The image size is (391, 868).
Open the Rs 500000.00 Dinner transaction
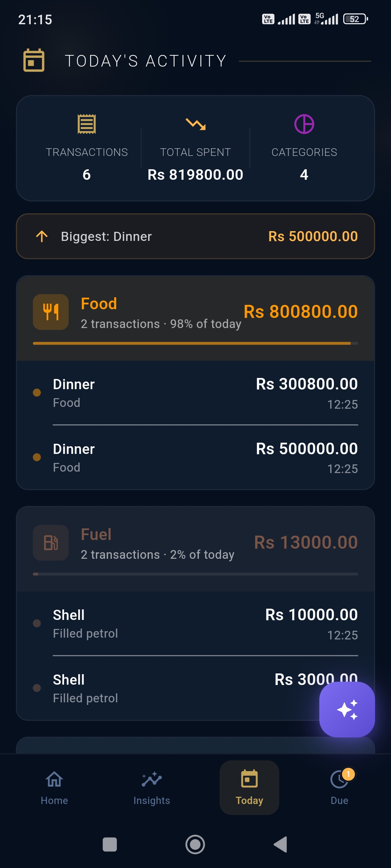pyautogui.click(x=195, y=458)
